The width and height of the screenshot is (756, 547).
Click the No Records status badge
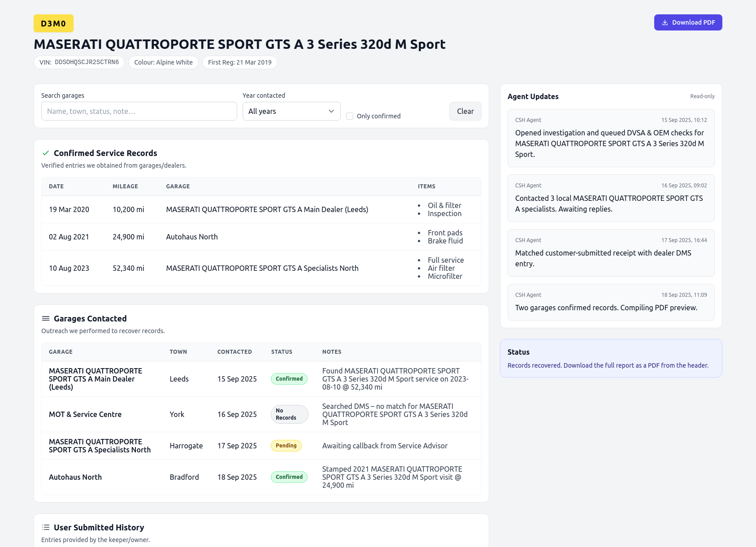pos(289,414)
